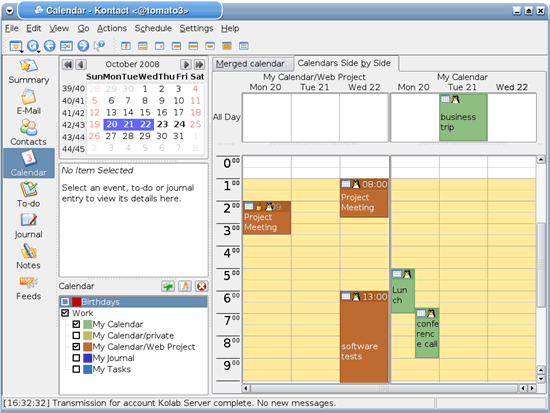This screenshot has width=550, height=413.
Task: Select the Lunch event on Mon 20
Action: [x=403, y=291]
